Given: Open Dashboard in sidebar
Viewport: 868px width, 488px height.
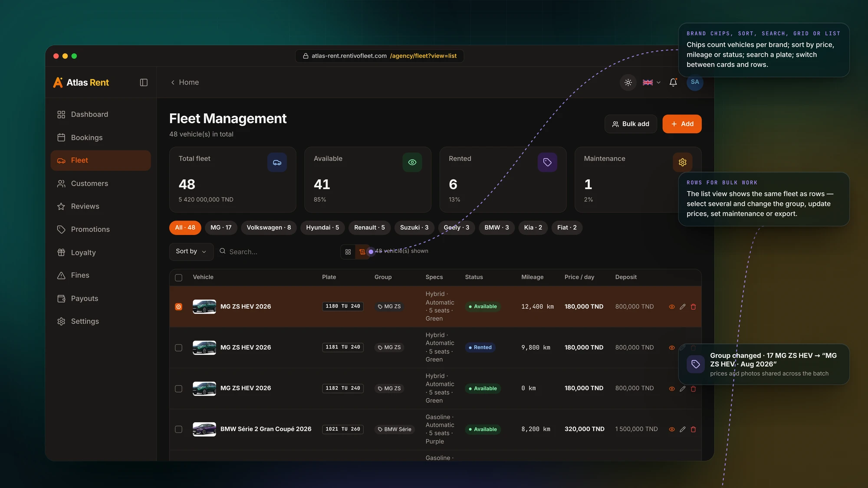Looking at the screenshot, I should click(101, 115).
